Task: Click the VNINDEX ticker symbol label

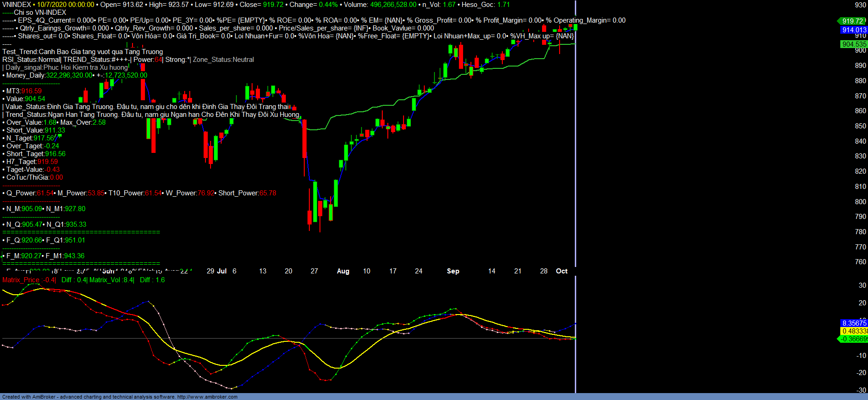Action: pyautogui.click(x=17, y=5)
